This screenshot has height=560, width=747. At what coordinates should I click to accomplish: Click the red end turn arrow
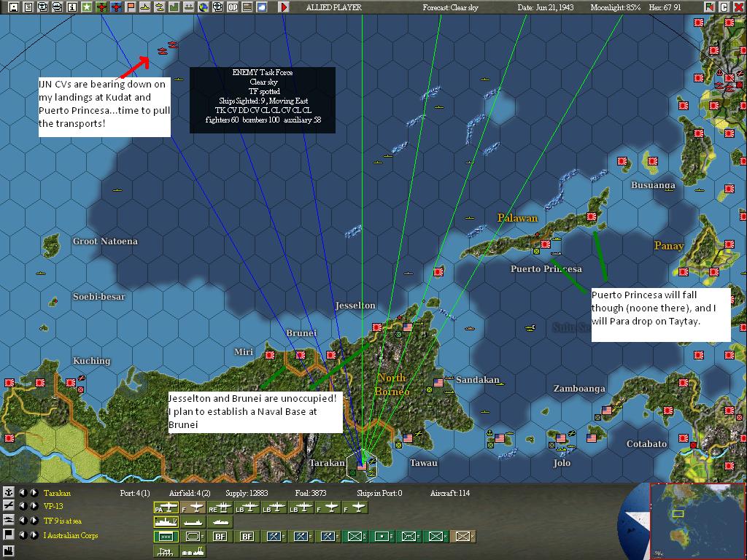coord(284,7)
